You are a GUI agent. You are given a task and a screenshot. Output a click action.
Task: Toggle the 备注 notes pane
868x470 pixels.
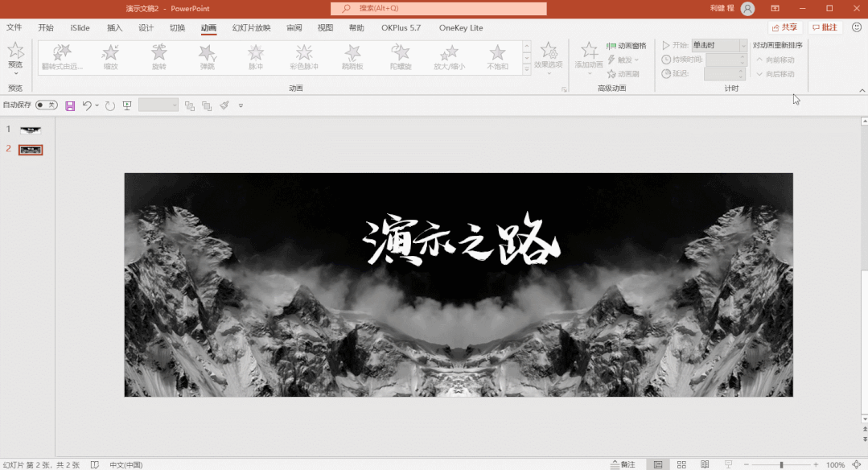tap(623, 464)
